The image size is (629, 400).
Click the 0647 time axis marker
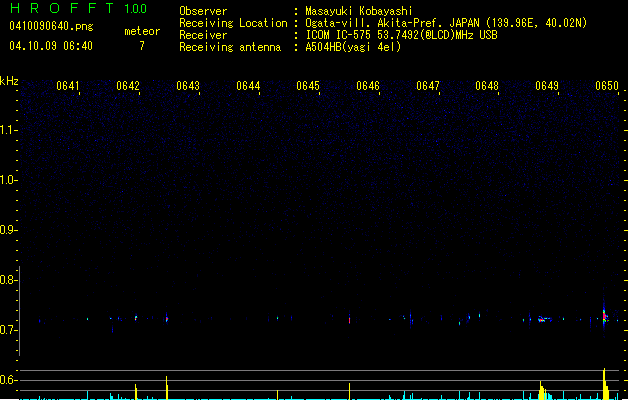tap(428, 86)
